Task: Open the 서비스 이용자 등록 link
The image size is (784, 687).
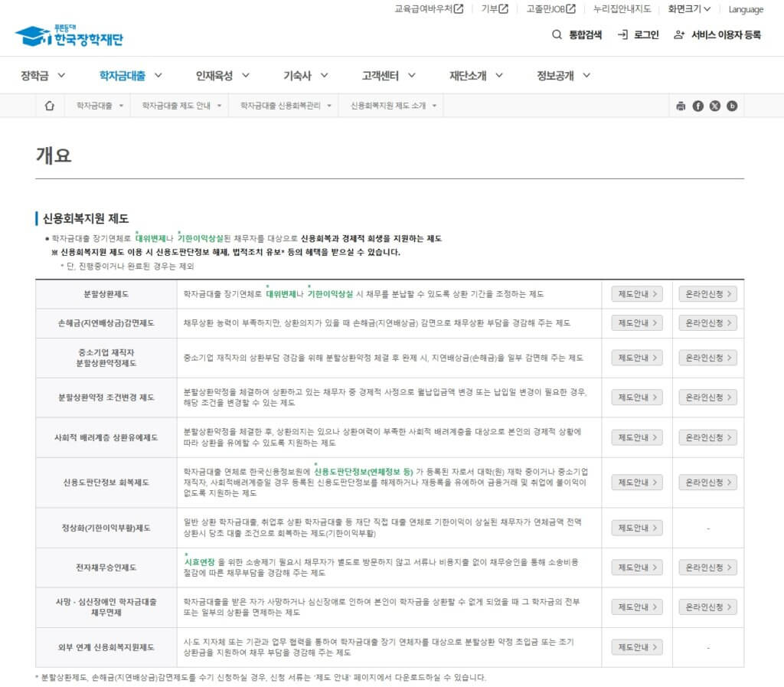Action: 718,34
